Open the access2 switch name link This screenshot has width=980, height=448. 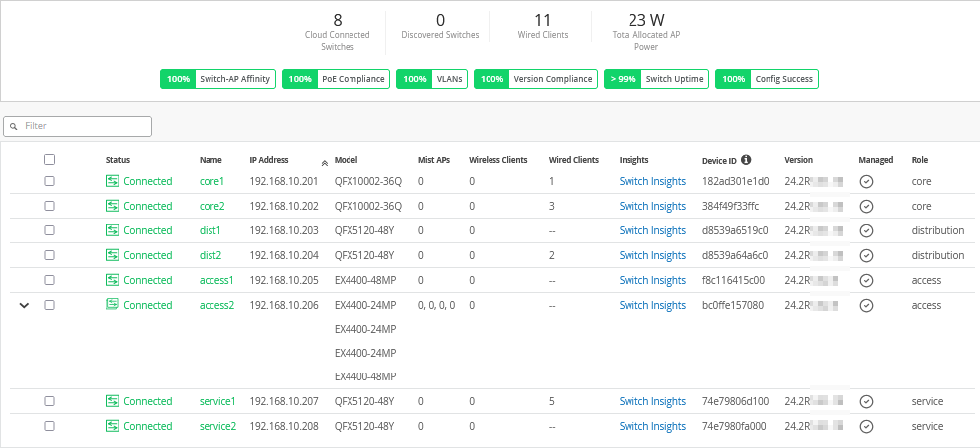click(216, 305)
